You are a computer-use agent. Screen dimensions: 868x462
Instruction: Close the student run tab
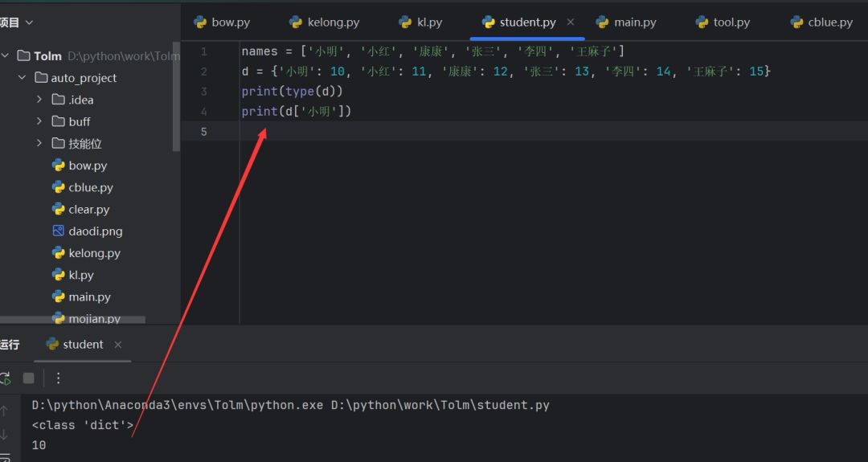click(x=118, y=345)
